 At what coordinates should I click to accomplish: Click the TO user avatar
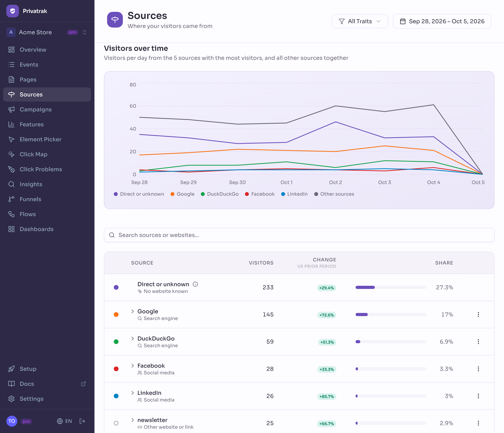[12, 421]
